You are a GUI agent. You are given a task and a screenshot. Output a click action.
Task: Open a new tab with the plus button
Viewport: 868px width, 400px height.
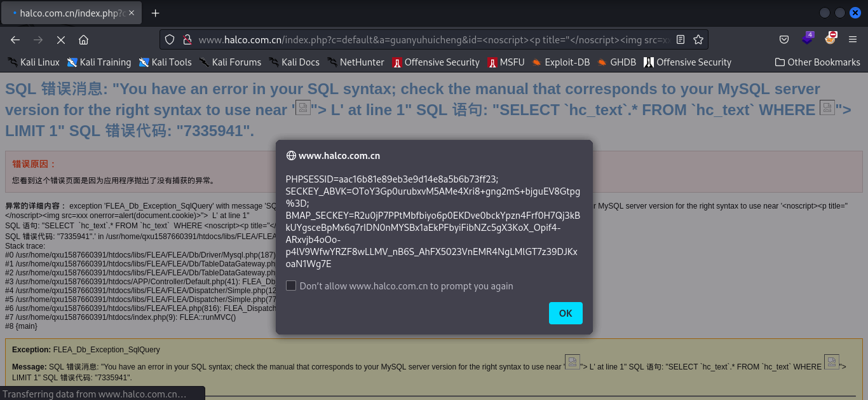[155, 13]
